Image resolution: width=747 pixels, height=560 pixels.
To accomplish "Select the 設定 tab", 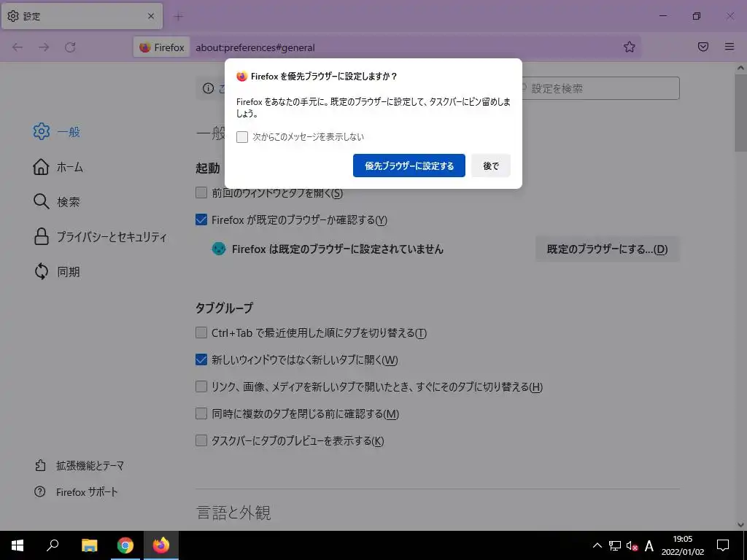I will [82, 16].
